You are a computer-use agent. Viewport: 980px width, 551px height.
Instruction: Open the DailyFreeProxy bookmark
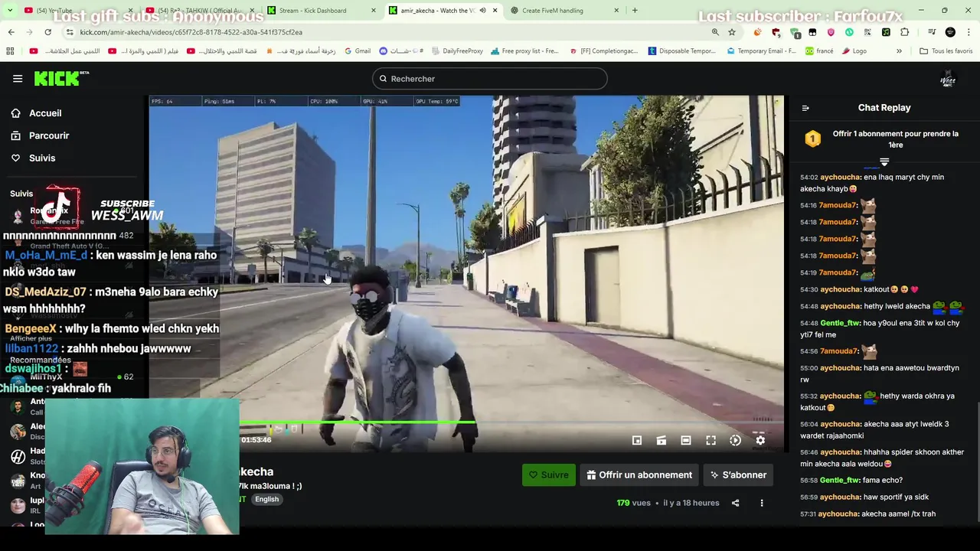click(x=457, y=51)
